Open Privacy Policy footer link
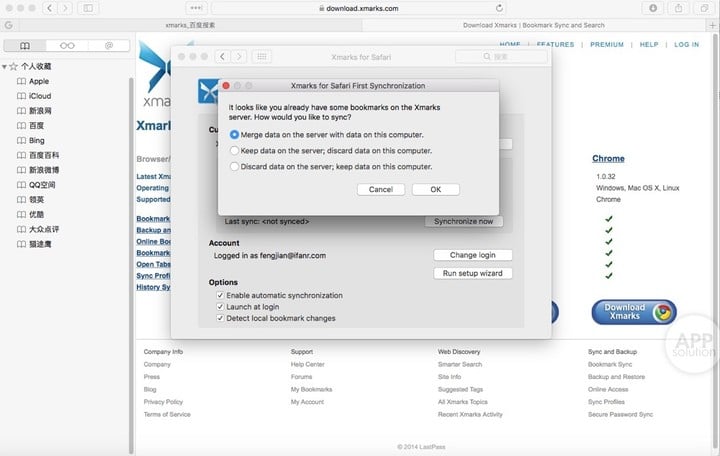This screenshot has width=720, height=456. tap(163, 402)
